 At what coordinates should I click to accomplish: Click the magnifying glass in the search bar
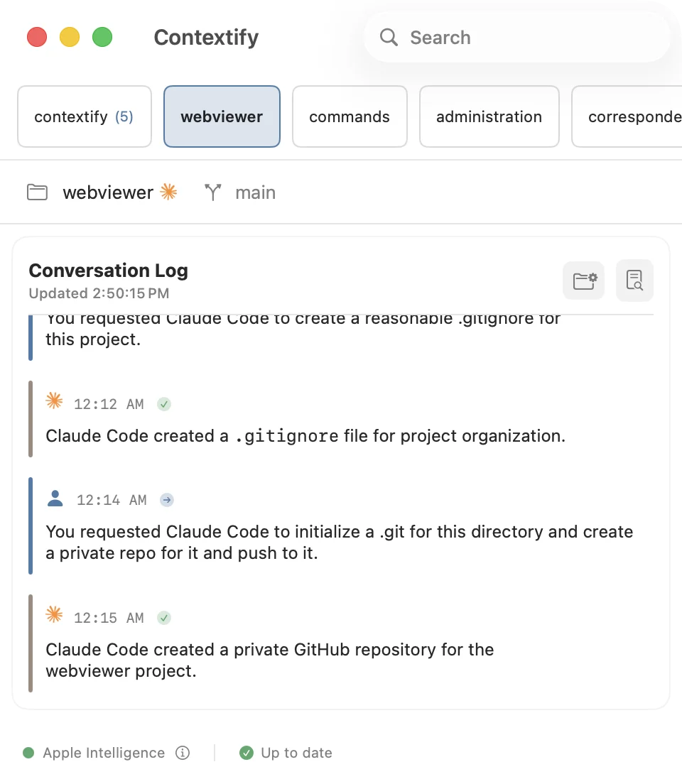point(389,37)
